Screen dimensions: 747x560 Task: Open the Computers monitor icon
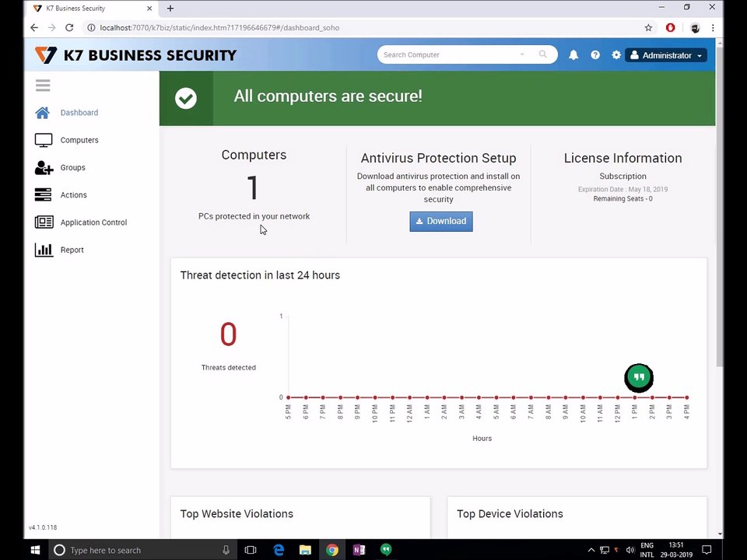pyautogui.click(x=44, y=140)
